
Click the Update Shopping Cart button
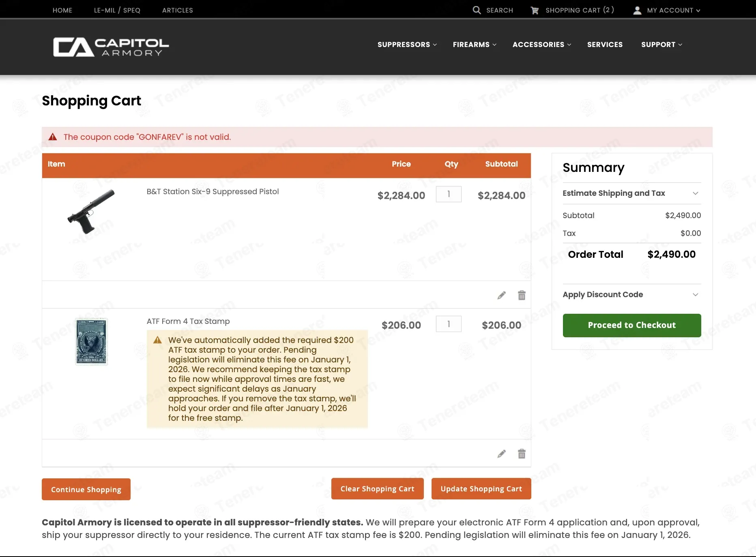click(x=481, y=489)
